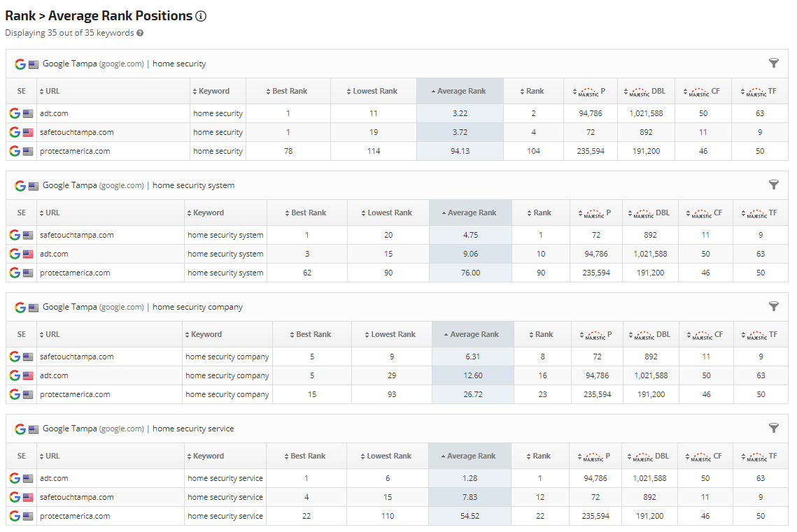The height and width of the screenshot is (532, 797).
Task: Click filter icon in home security service table
Action: coord(773,428)
